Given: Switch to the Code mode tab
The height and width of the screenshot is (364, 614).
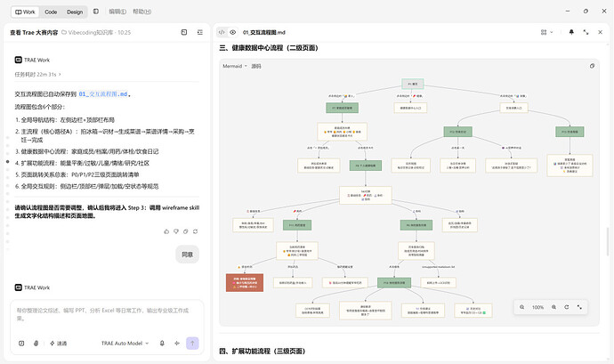Looking at the screenshot, I should point(51,12).
